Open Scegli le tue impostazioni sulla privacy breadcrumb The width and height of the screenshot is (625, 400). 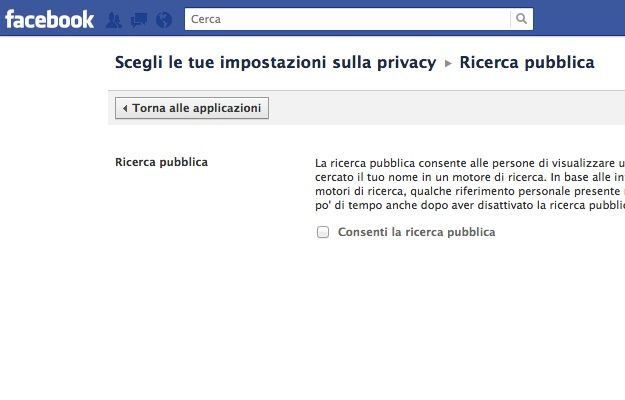275,63
